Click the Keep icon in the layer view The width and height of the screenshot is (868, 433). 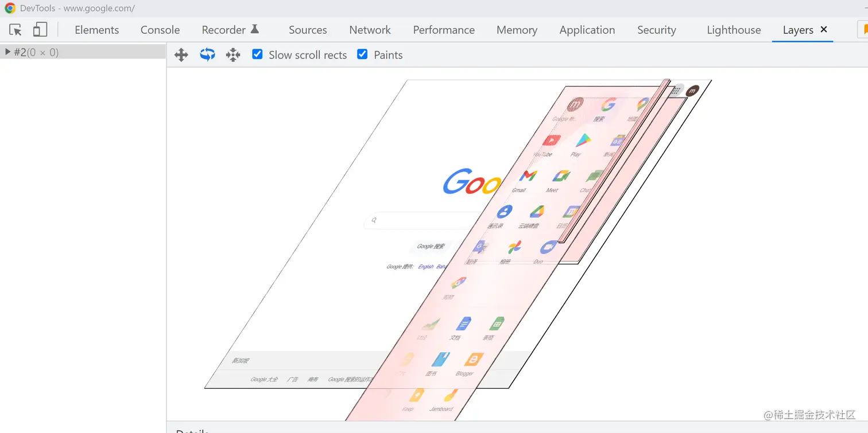pos(416,395)
